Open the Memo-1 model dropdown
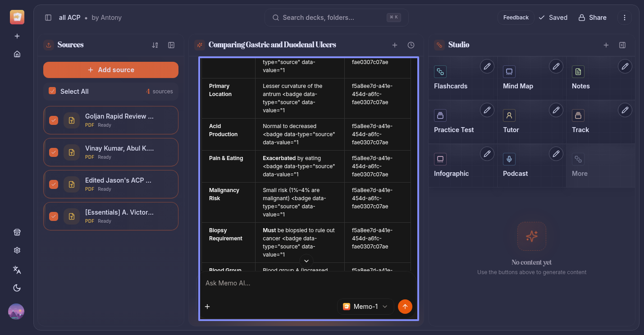 click(365, 307)
